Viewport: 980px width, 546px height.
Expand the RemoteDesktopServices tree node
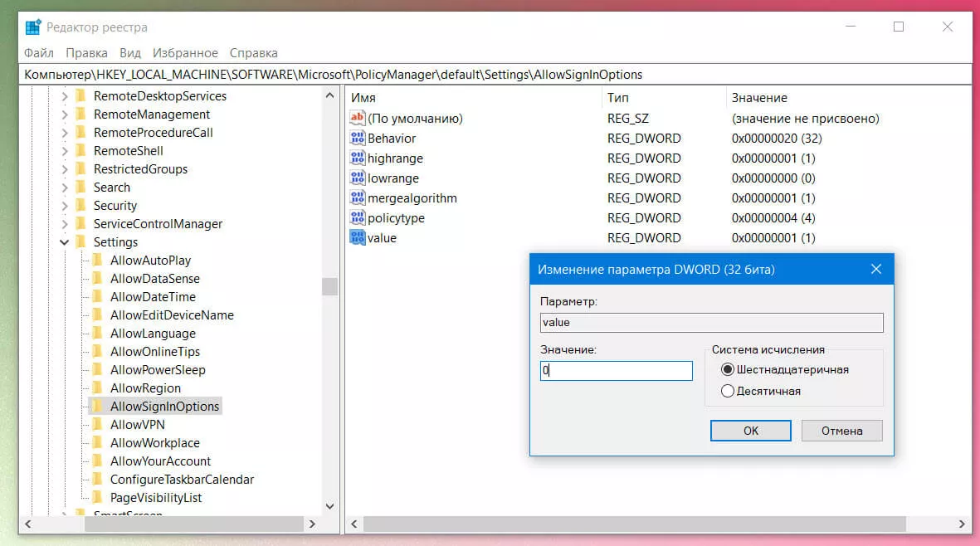pos(65,96)
